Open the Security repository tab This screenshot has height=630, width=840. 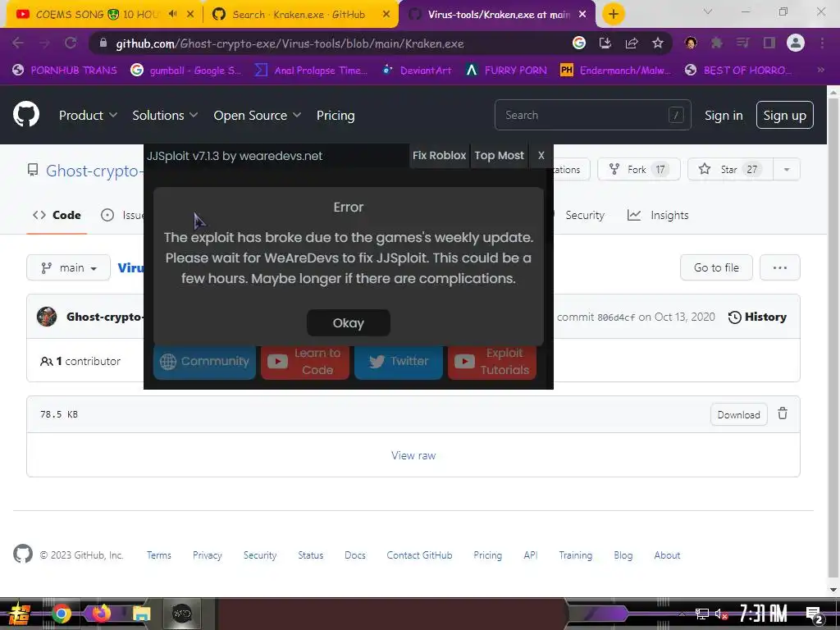pos(584,215)
